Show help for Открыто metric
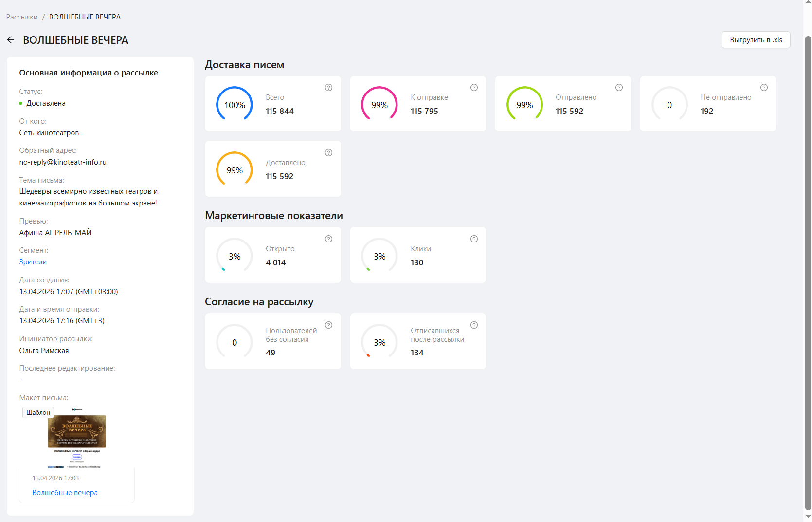This screenshot has height=522, width=812. [x=328, y=239]
